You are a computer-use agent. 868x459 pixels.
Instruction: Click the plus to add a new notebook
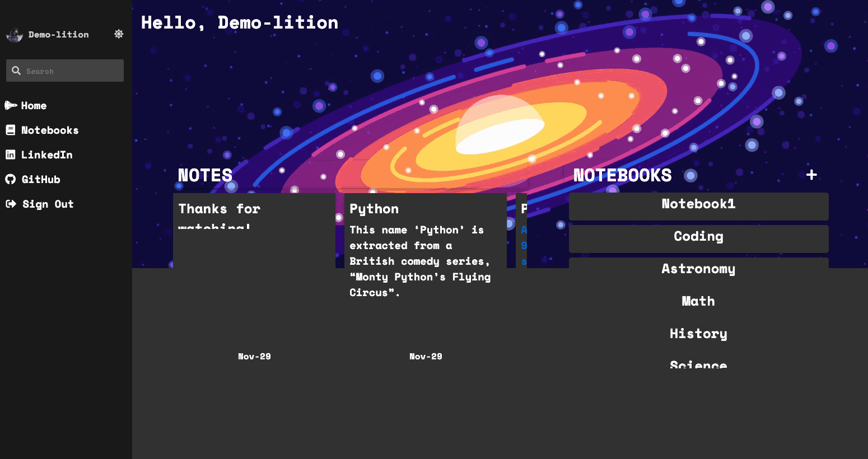tap(811, 175)
